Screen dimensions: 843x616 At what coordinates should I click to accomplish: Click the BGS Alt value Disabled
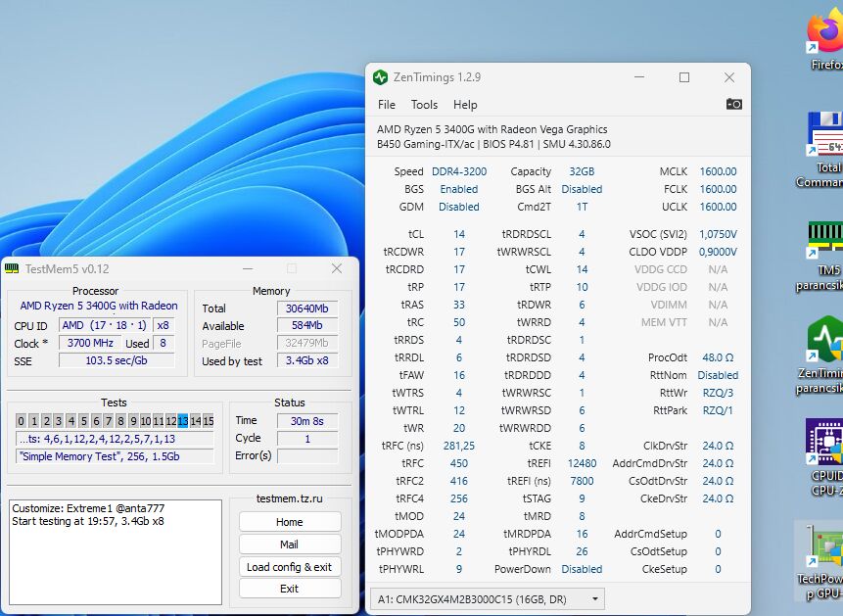(x=582, y=189)
